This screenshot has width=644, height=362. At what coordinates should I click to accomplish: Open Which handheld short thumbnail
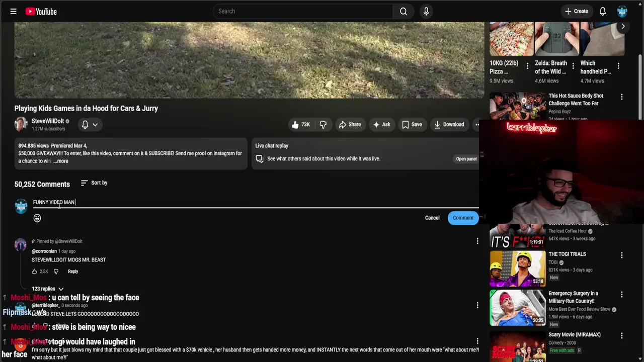tap(602, 39)
